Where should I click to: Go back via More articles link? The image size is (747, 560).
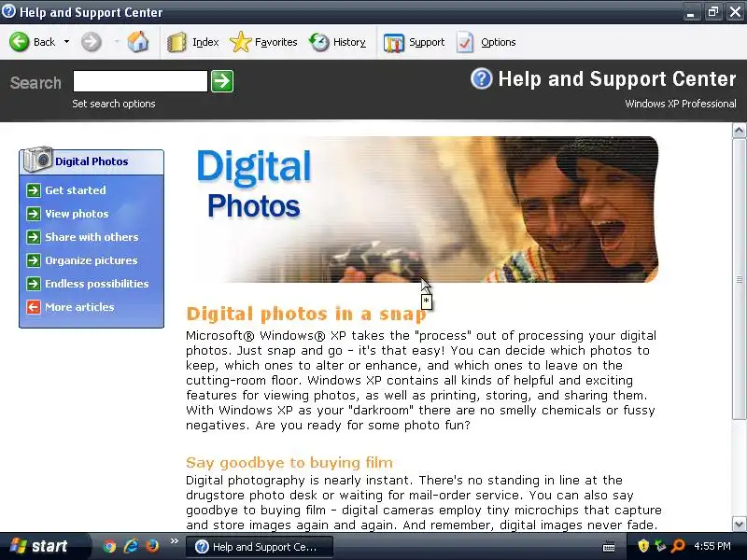click(x=79, y=307)
